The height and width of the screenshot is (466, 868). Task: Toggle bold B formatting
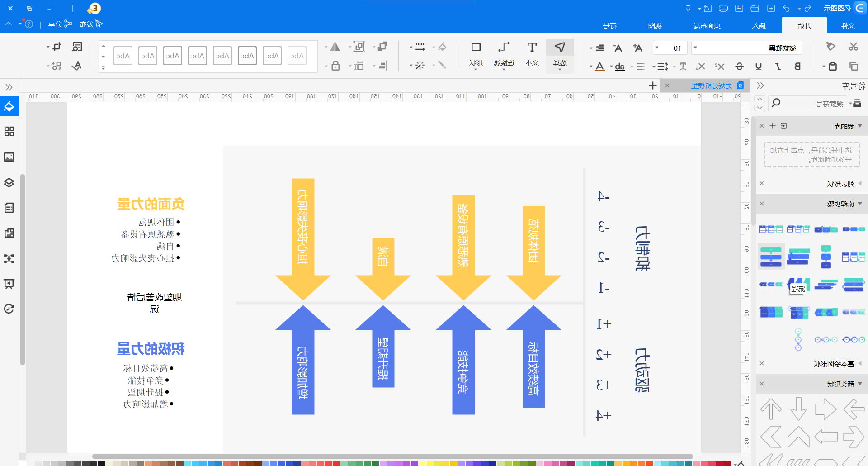[x=798, y=67]
